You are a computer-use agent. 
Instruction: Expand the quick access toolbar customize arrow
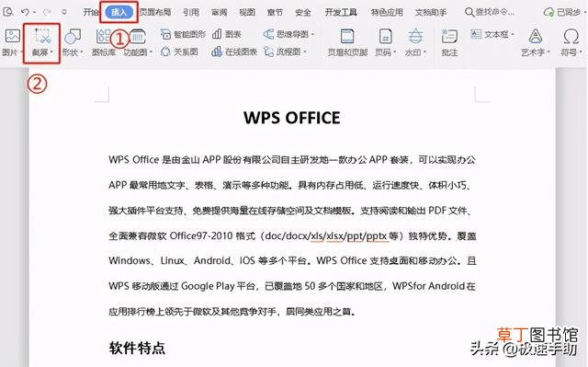64,12
